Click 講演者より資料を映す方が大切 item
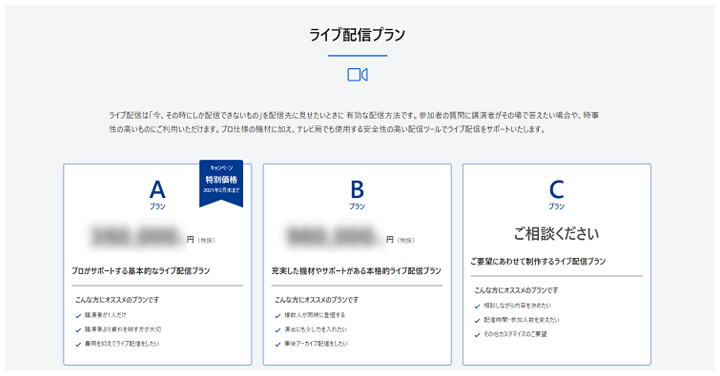Screen dimensions: 720x376 pos(123,330)
